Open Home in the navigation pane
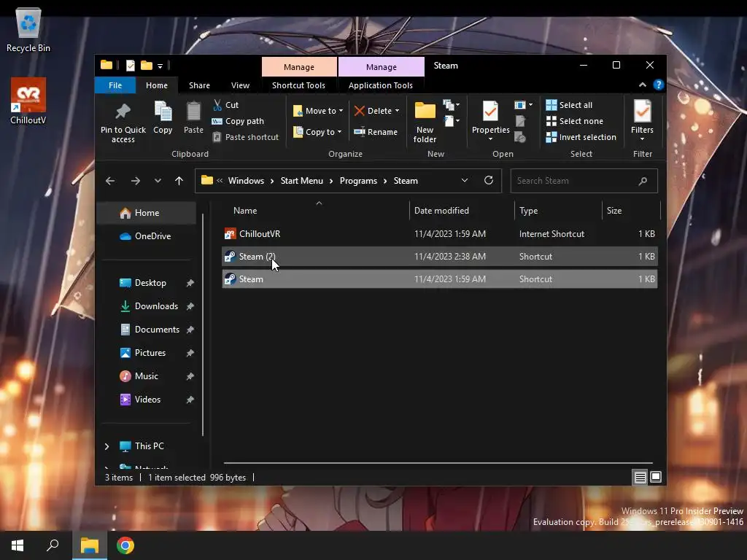 tap(146, 213)
